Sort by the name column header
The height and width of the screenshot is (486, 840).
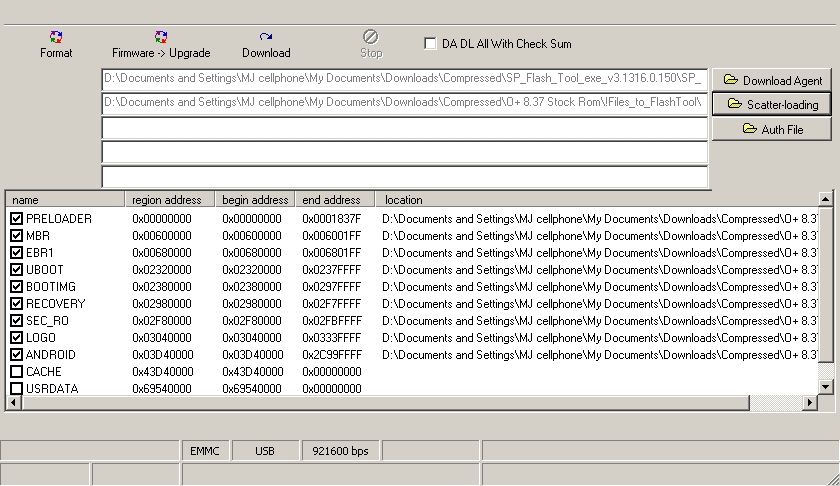65,200
